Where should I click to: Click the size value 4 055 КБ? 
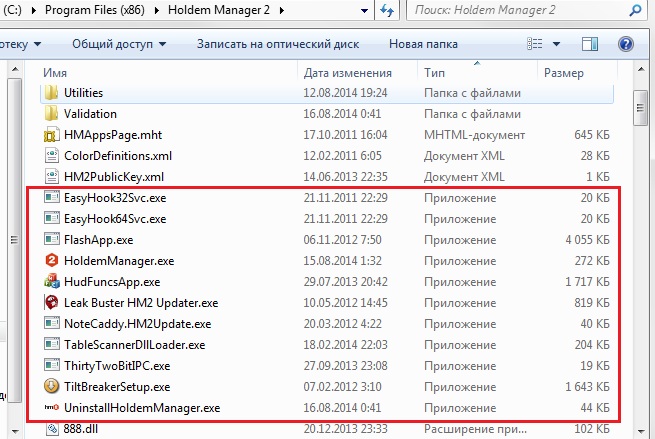pos(587,240)
